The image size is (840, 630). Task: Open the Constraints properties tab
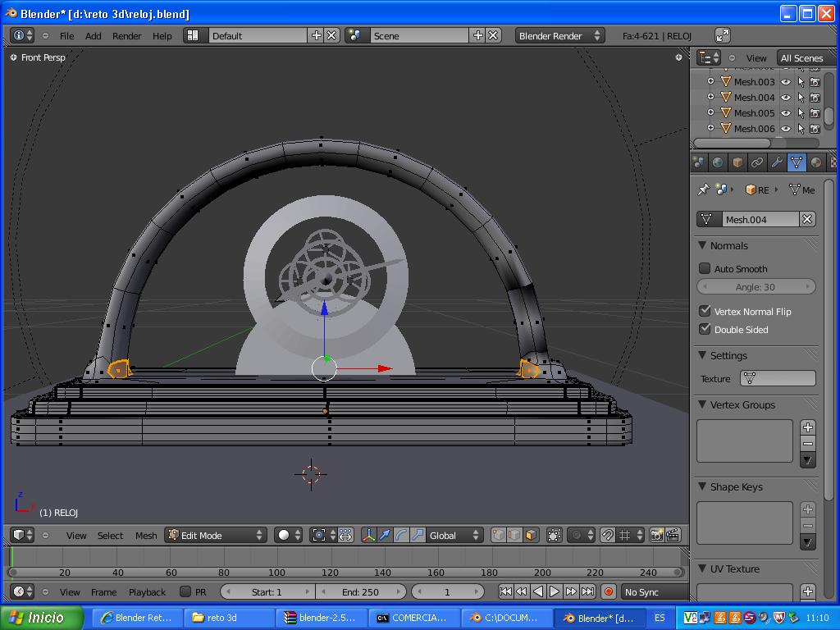(757, 162)
